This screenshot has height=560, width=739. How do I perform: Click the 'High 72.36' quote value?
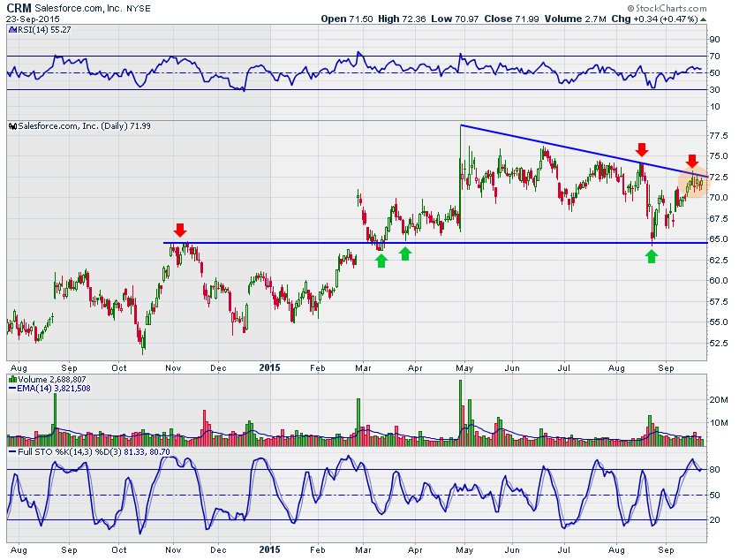(402, 19)
